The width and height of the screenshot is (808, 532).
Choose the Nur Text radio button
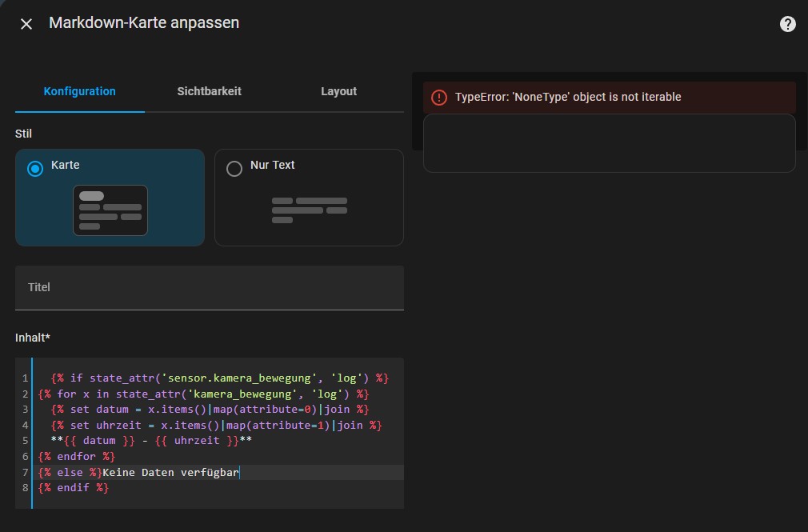tap(234, 169)
